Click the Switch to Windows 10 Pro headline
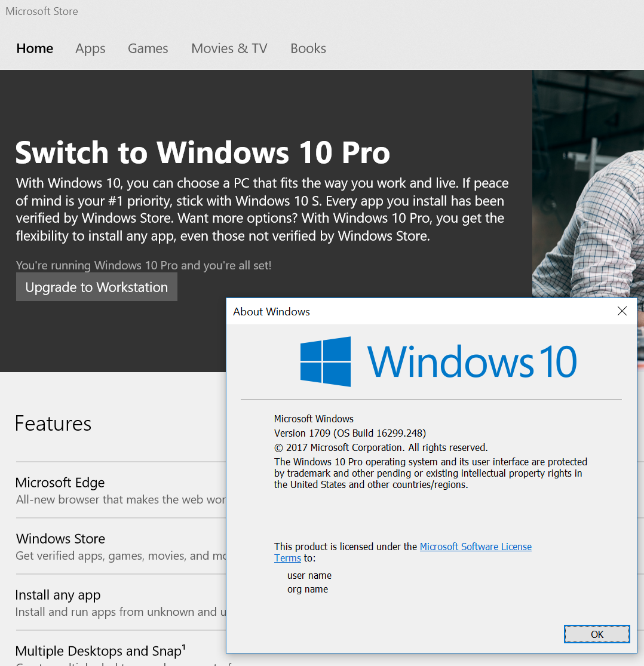This screenshot has height=666, width=644. coord(203,152)
